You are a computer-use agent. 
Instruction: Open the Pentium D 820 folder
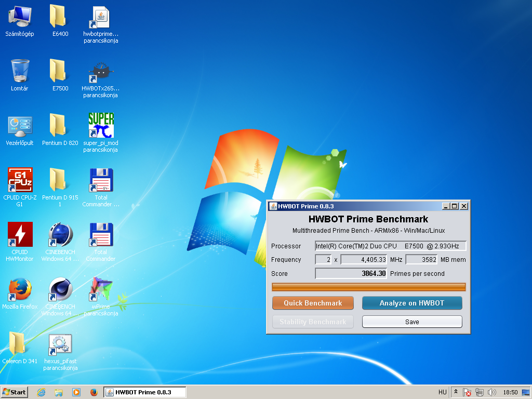point(60,130)
